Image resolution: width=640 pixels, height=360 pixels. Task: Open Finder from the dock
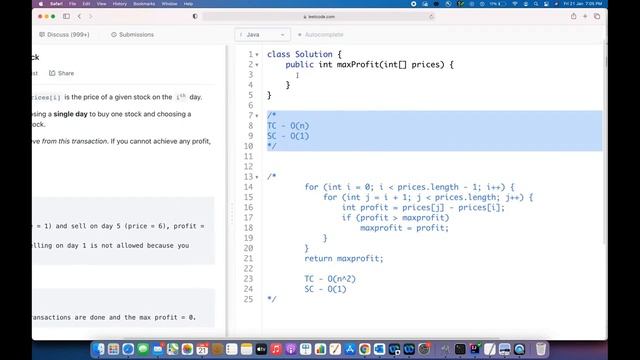pos(98,349)
